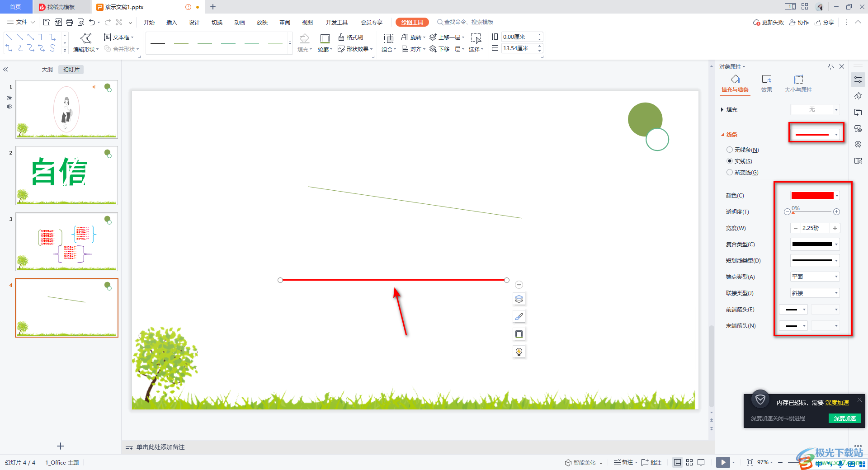
Task: Click the Text Box (文本框) icon
Action: (x=108, y=37)
